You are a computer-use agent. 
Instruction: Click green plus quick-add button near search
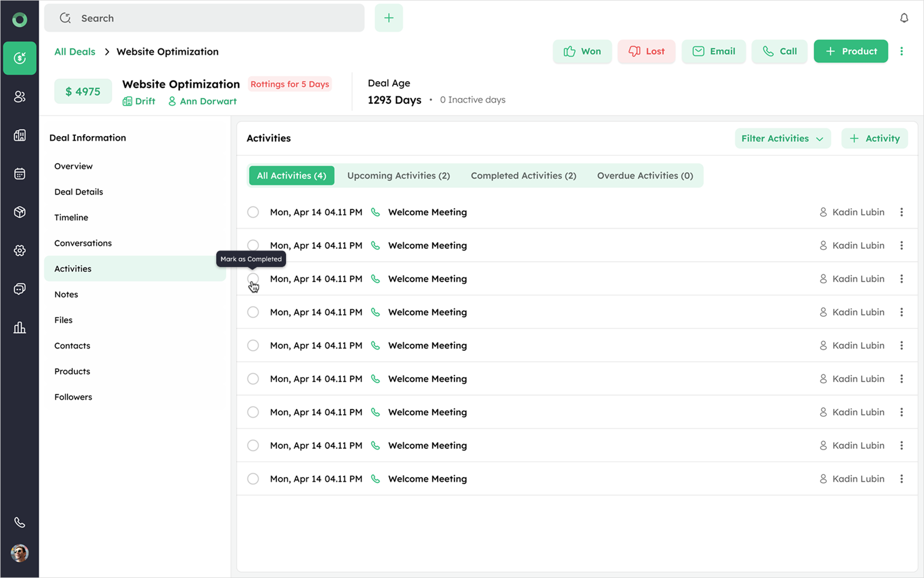389,18
